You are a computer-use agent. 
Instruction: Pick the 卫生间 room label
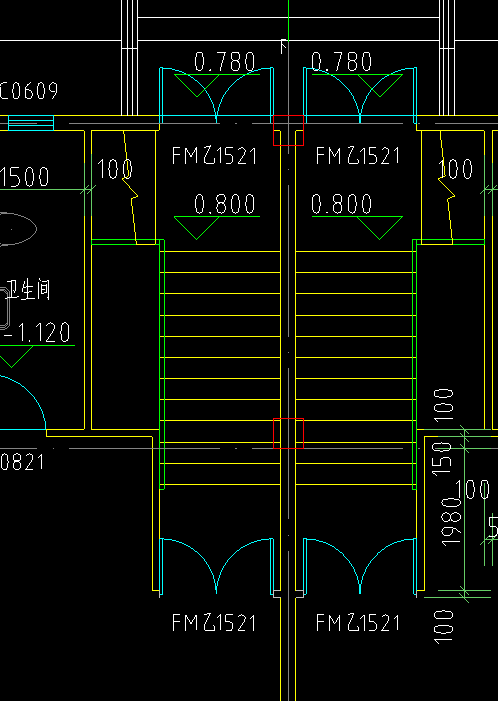28,290
